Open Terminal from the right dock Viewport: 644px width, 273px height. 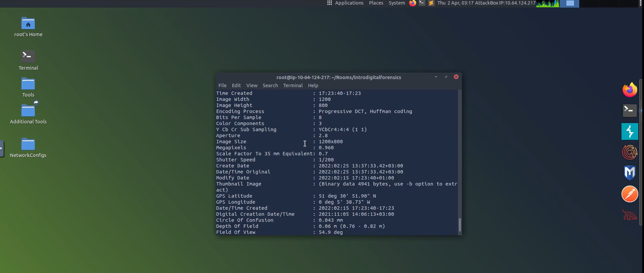(630, 111)
